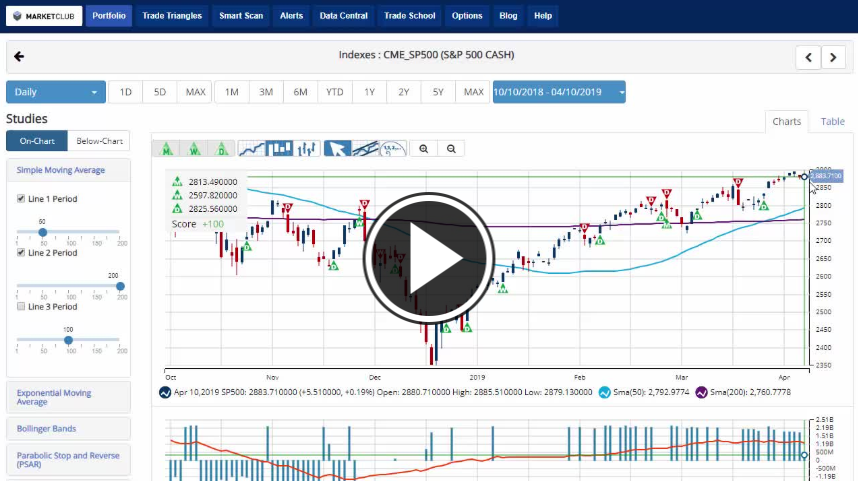The image size is (858, 481).
Task: Activate the trend line drawing tool
Action: (366, 148)
